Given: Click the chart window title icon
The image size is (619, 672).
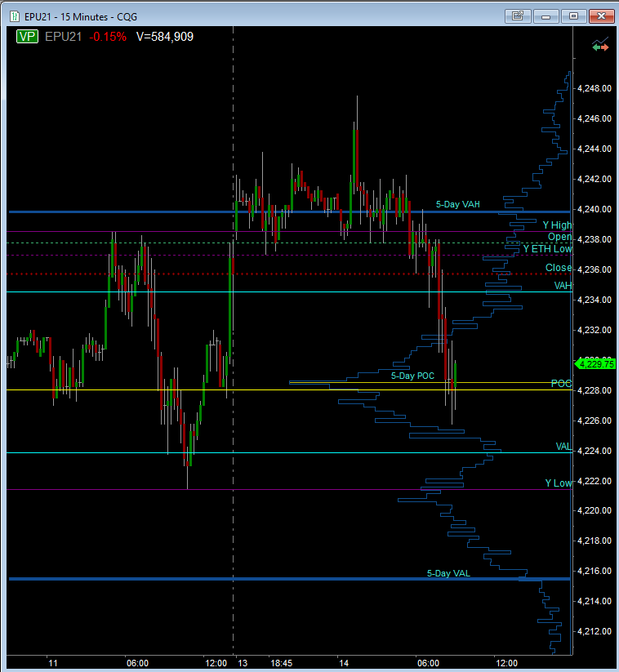Looking at the screenshot, I should [x=15, y=16].
